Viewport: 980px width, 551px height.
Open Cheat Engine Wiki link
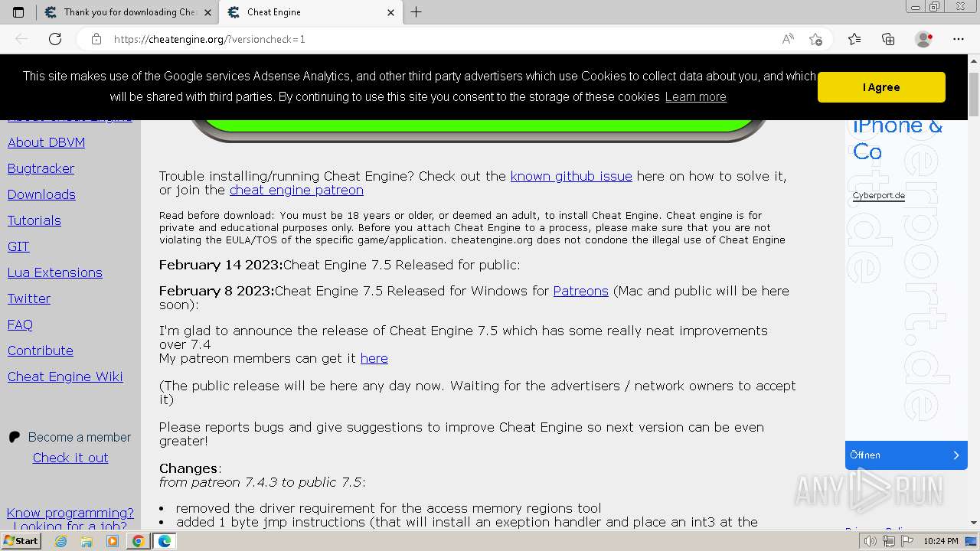tap(65, 377)
